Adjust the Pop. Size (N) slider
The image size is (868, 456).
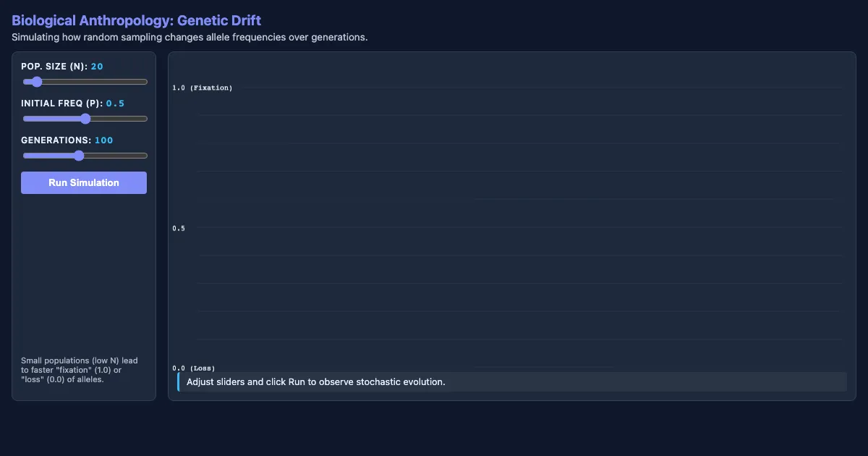coord(85,82)
